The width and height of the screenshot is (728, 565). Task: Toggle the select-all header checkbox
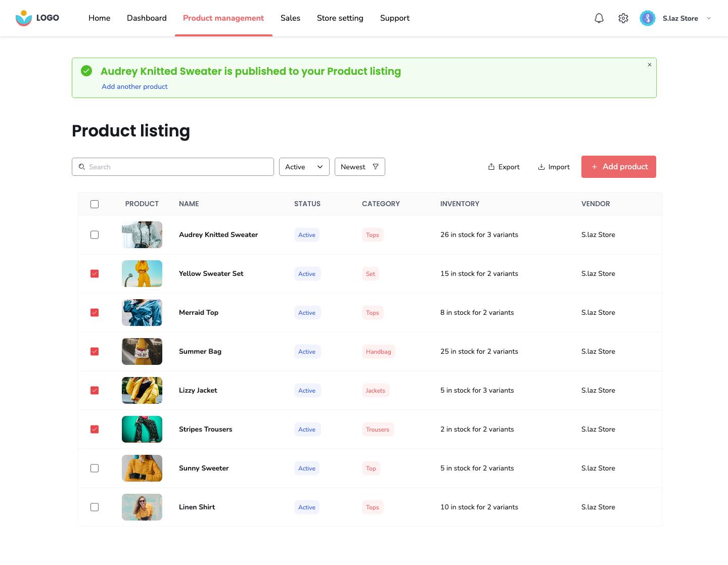[x=95, y=204]
